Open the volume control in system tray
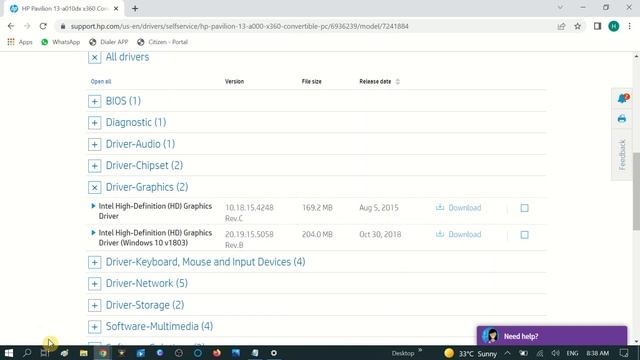Screen dimensions: 640x360 pyautogui.click(x=555, y=353)
